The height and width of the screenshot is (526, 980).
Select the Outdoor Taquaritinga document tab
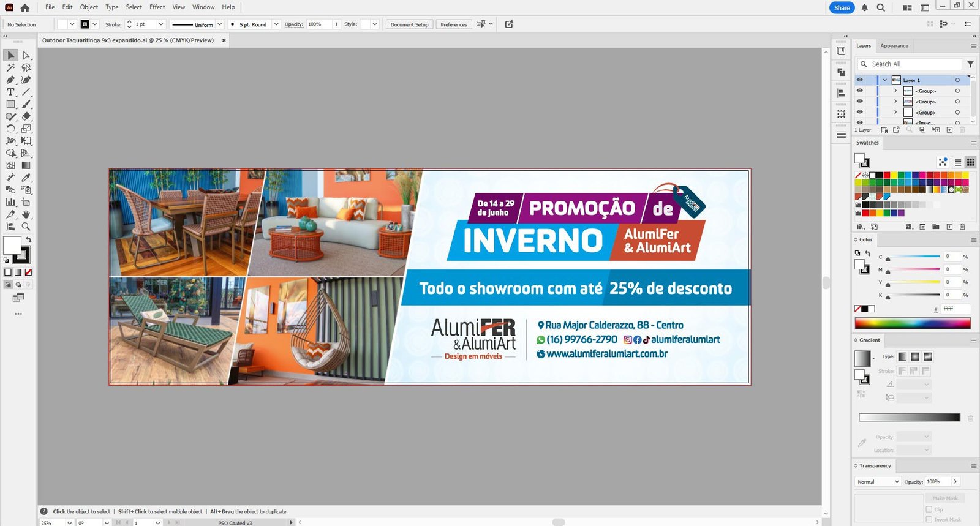tap(128, 40)
